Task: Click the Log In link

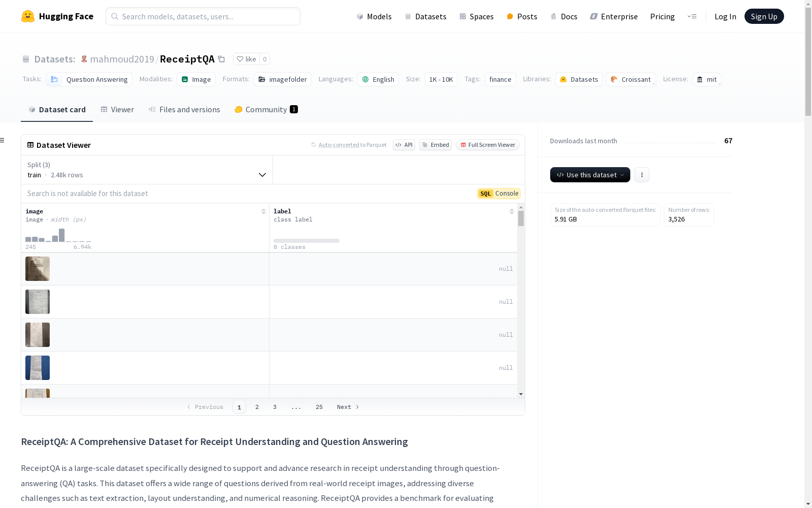Action: 725,16
